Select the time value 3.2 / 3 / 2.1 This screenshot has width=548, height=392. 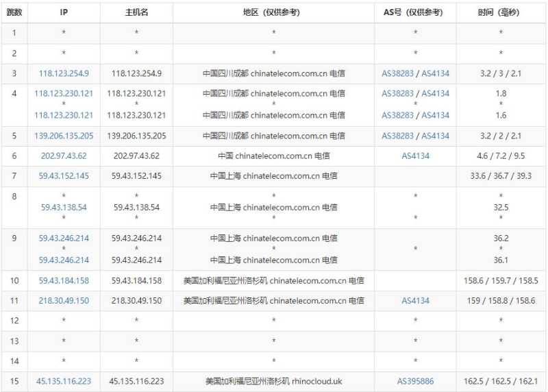click(x=501, y=73)
